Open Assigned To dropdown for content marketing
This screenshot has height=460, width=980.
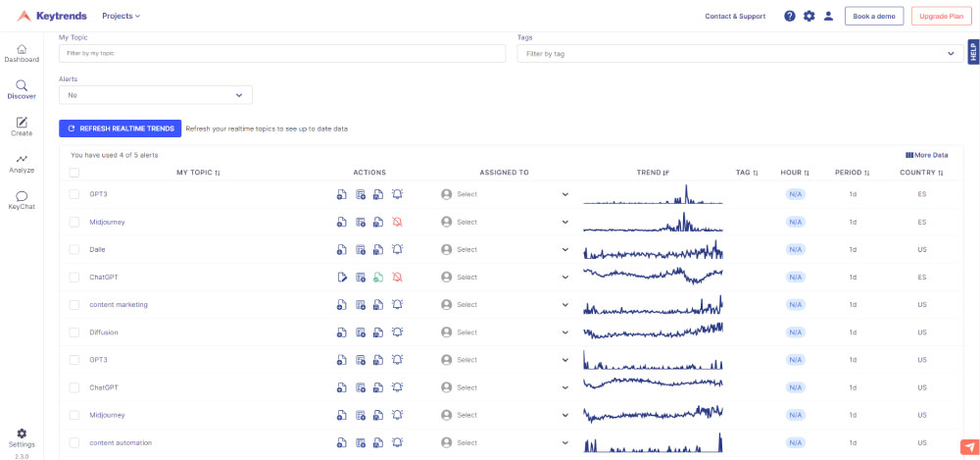pos(505,305)
